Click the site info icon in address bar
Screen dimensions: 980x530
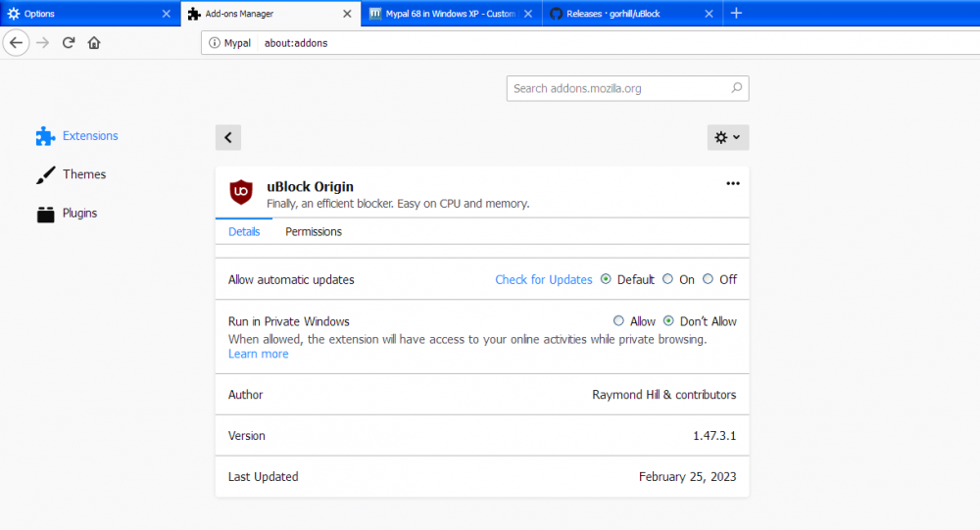pos(215,43)
